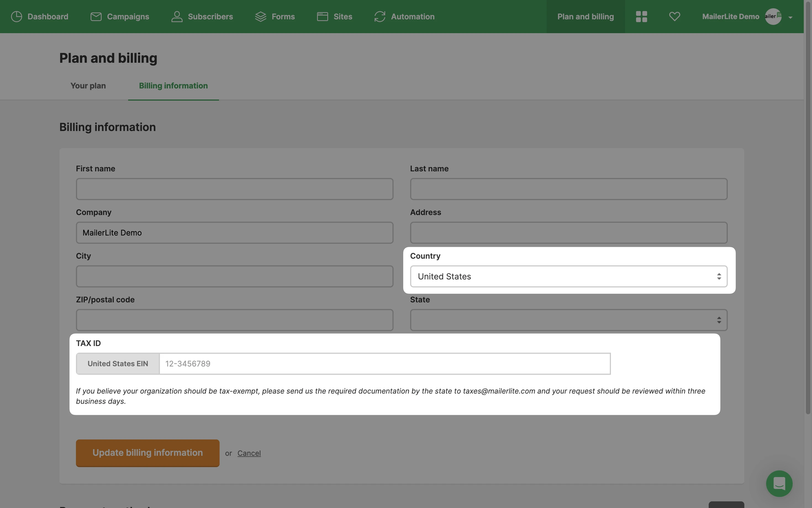Click the heart icon in header

[x=674, y=17]
